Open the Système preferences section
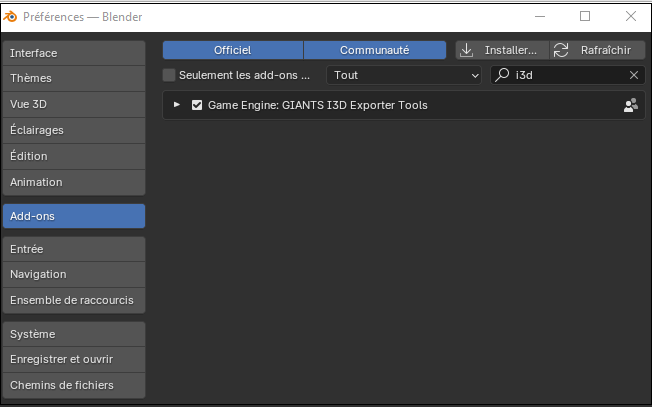The height and width of the screenshot is (407, 652). point(74,334)
